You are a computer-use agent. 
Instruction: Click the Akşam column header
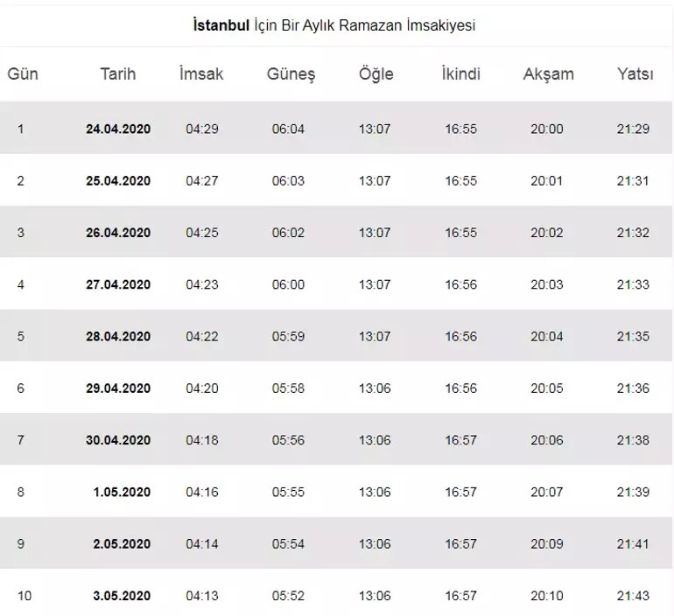(x=548, y=74)
